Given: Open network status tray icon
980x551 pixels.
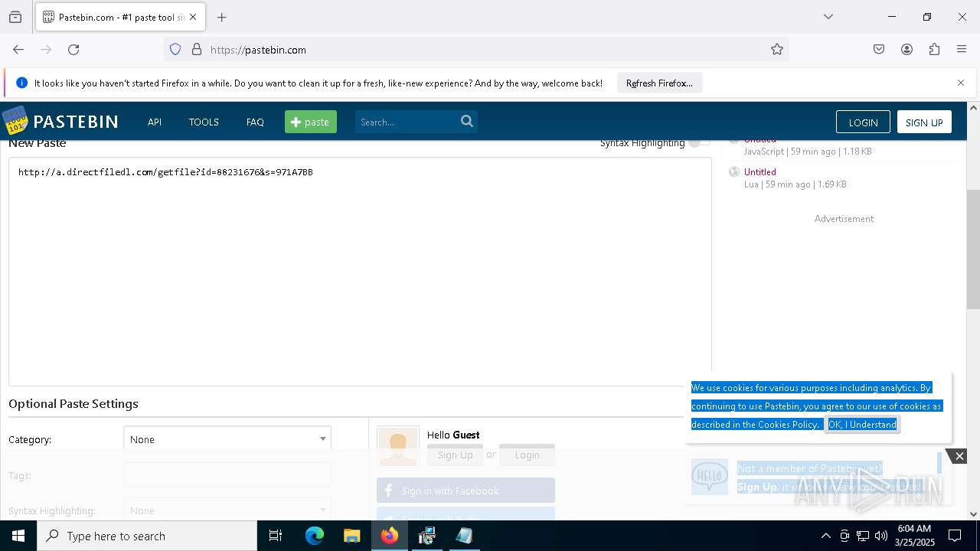Looking at the screenshot, I should (863, 536).
